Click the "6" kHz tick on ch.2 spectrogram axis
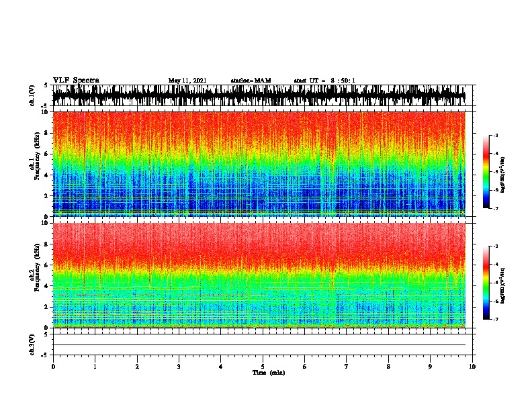 point(47,265)
